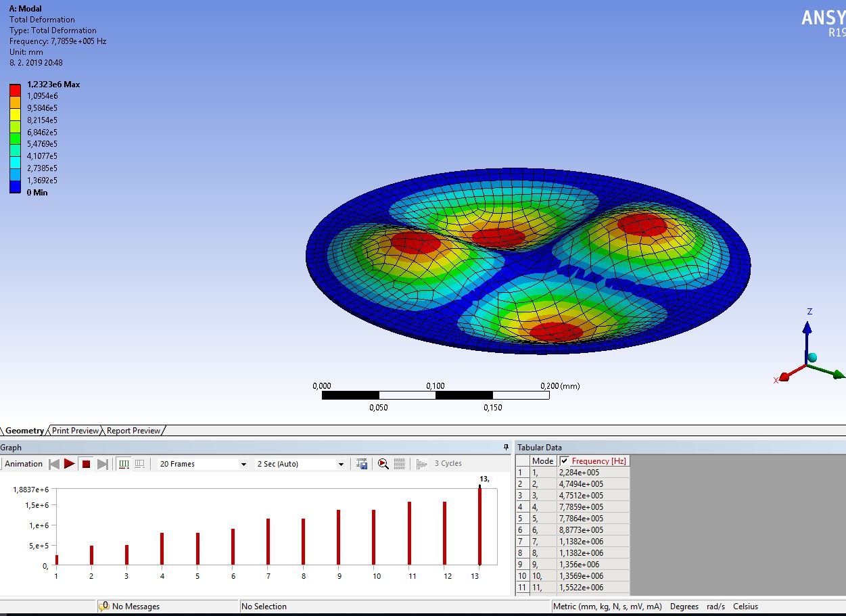The image size is (846, 616).
Task: Click the next frame animation button
Action: coord(103,464)
